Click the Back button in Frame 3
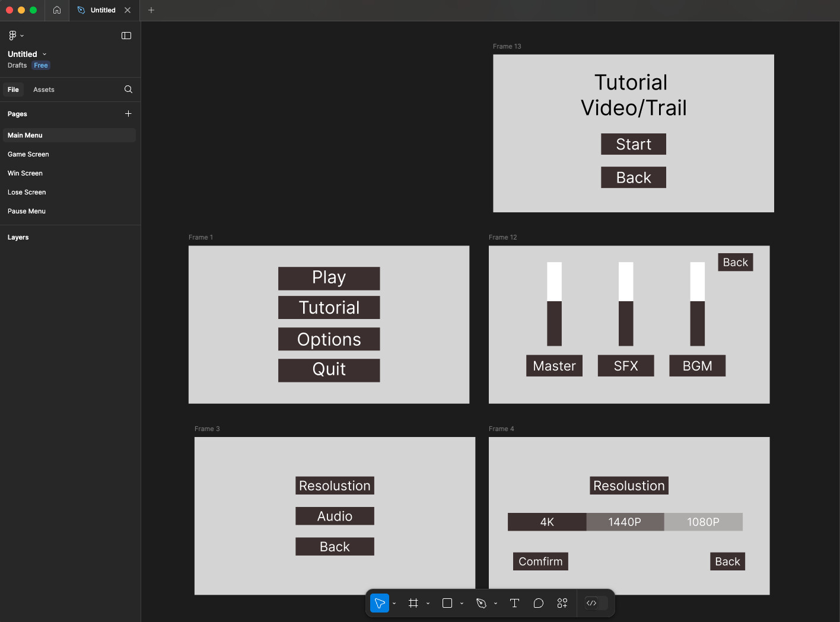840x622 pixels. point(335,547)
